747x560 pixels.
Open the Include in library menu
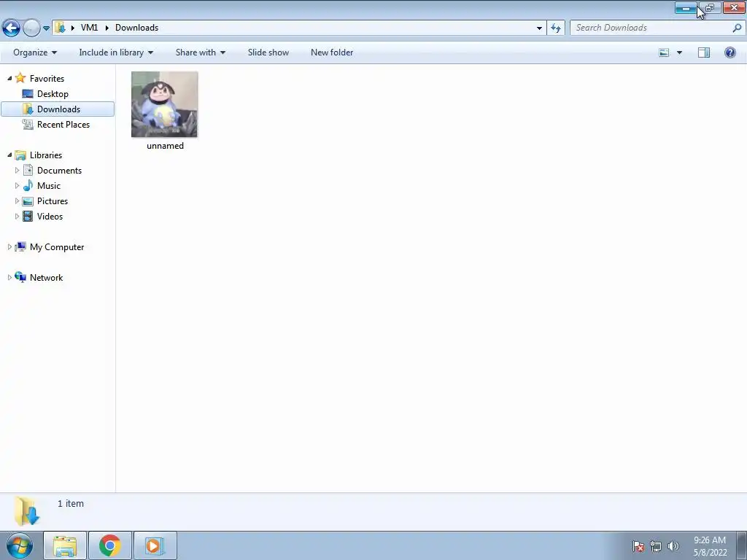116,52
